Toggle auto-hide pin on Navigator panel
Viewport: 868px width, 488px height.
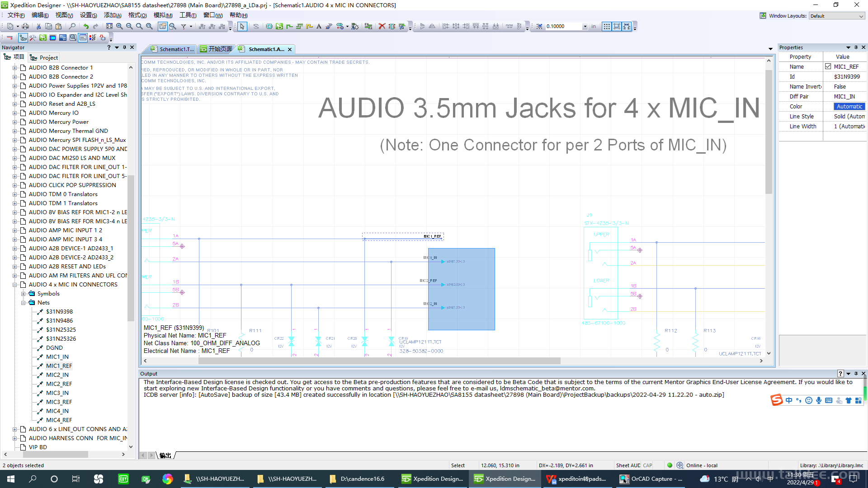coord(124,47)
